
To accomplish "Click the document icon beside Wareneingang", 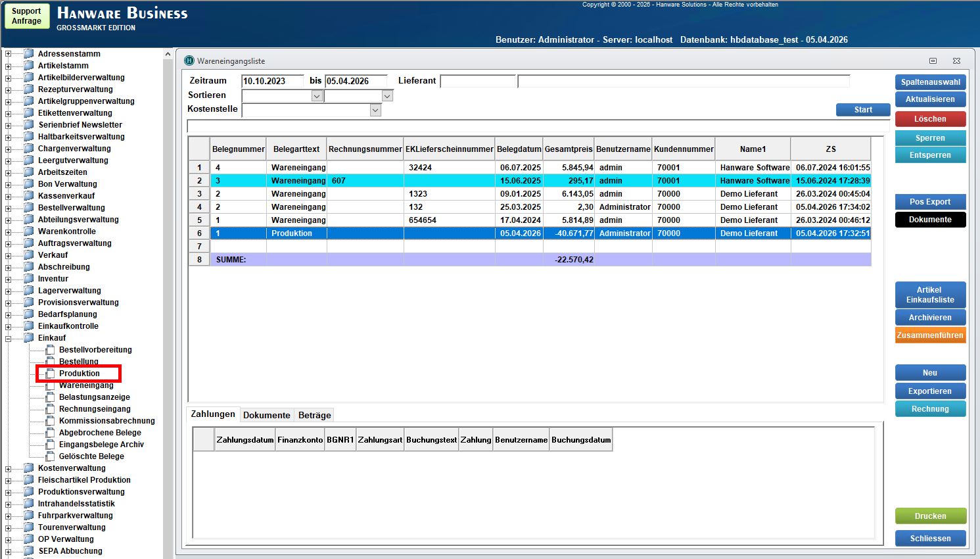I will pyautogui.click(x=50, y=385).
